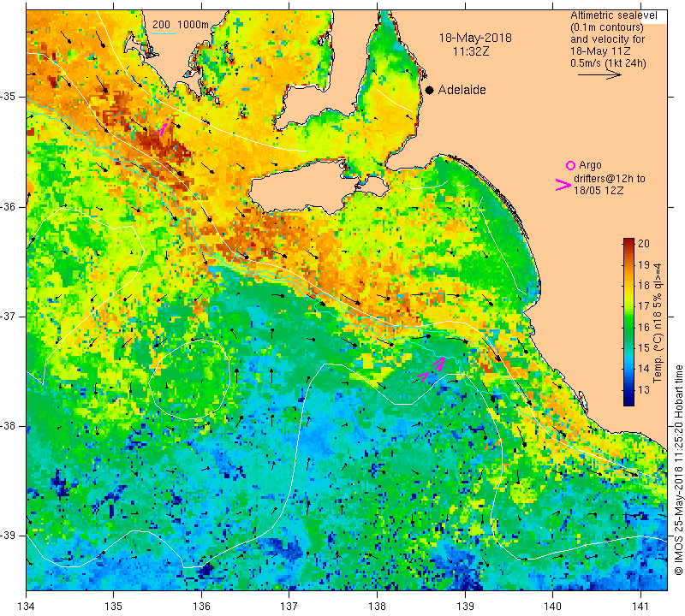Click the 17 value on temperature scale
Viewport: 685px width, 616px height.
tap(644, 306)
